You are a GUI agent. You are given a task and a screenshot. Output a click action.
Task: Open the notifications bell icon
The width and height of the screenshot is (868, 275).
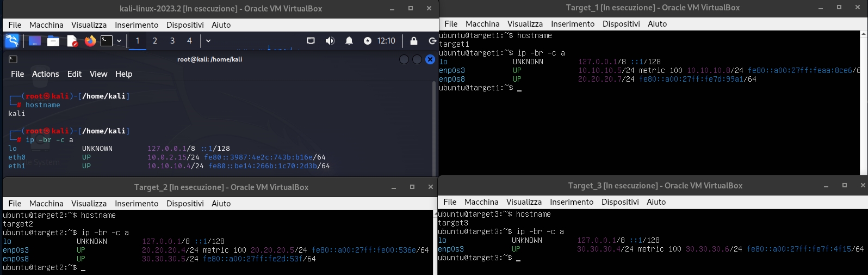click(x=349, y=41)
